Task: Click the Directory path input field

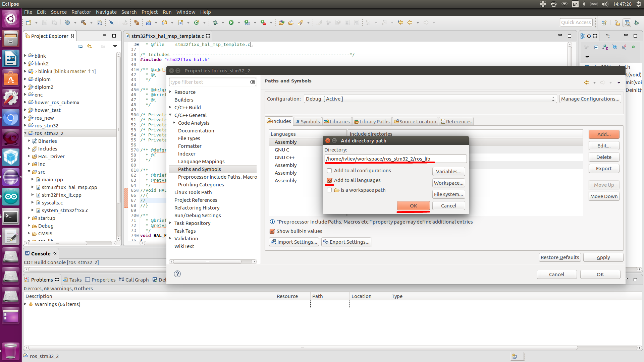Action: (x=395, y=159)
